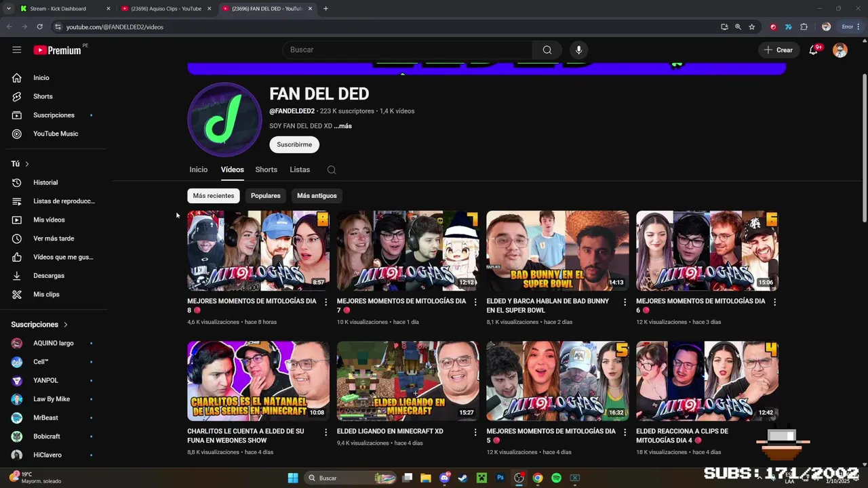Viewport: 868px width, 488px height.
Task: Open Suscripciones in the sidebar
Action: (53, 115)
